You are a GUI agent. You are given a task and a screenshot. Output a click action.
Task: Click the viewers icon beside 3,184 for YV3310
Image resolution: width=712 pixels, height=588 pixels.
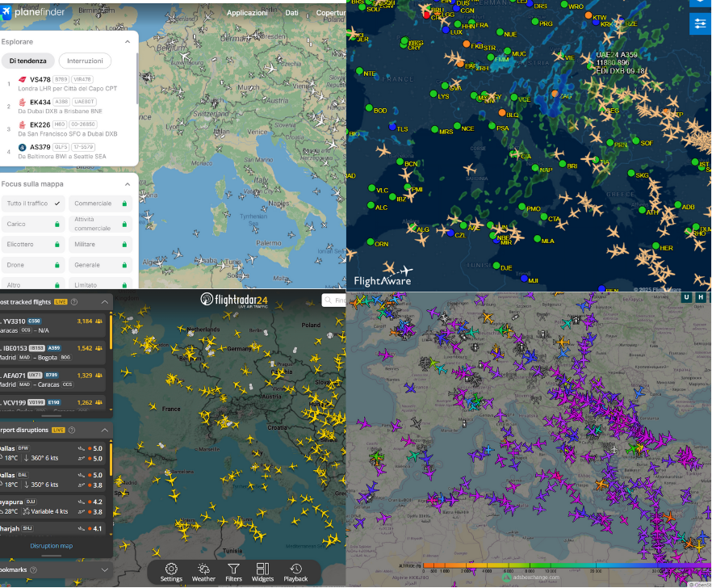[98, 321]
